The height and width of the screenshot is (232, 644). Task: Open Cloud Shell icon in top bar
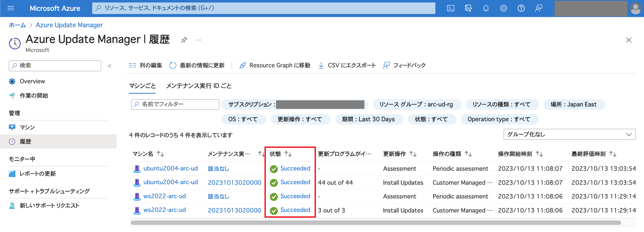(x=451, y=8)
